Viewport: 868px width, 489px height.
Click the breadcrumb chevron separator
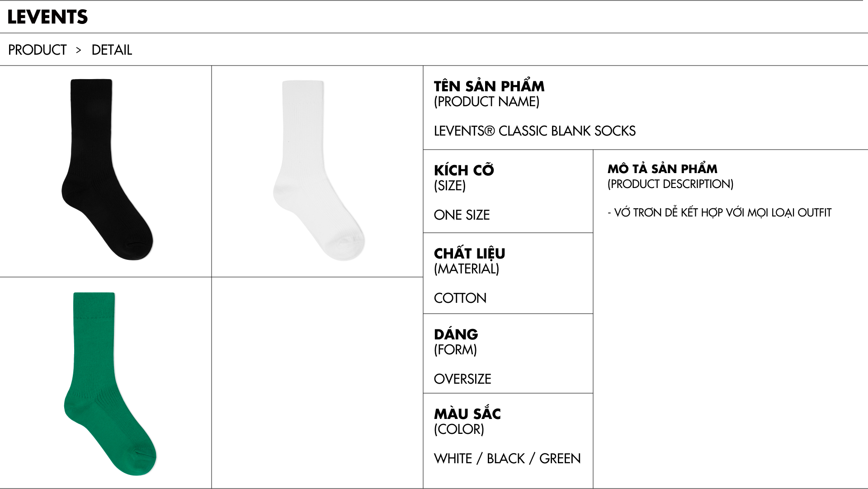coord(79,50)
